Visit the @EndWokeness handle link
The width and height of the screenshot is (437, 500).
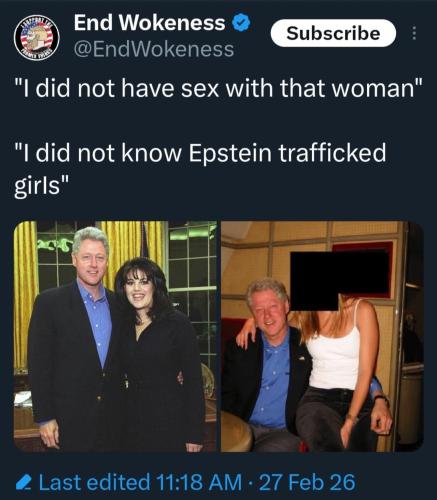[154, 49]
